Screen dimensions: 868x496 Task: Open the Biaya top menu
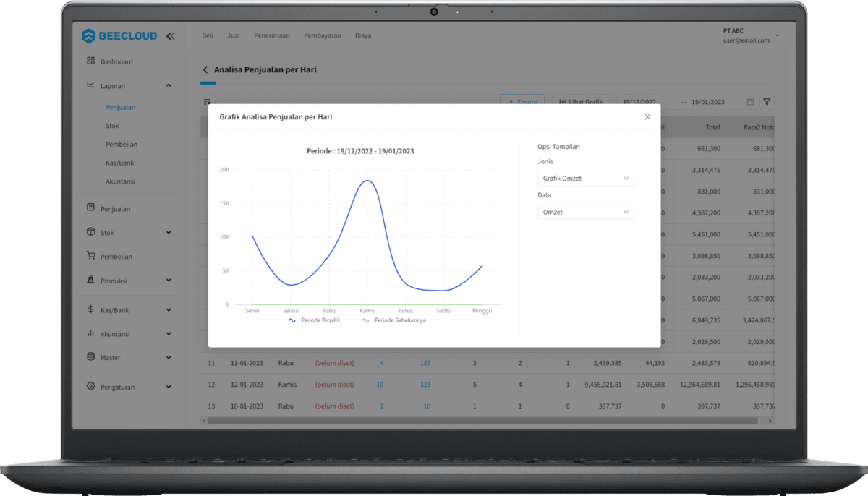coord(363,35)
